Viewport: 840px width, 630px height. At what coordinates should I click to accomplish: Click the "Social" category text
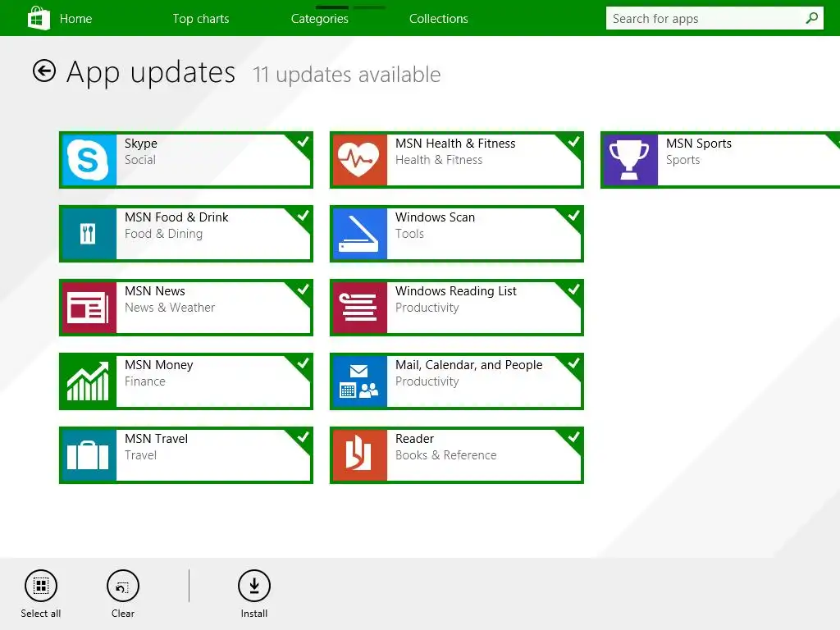click(139, 160)
